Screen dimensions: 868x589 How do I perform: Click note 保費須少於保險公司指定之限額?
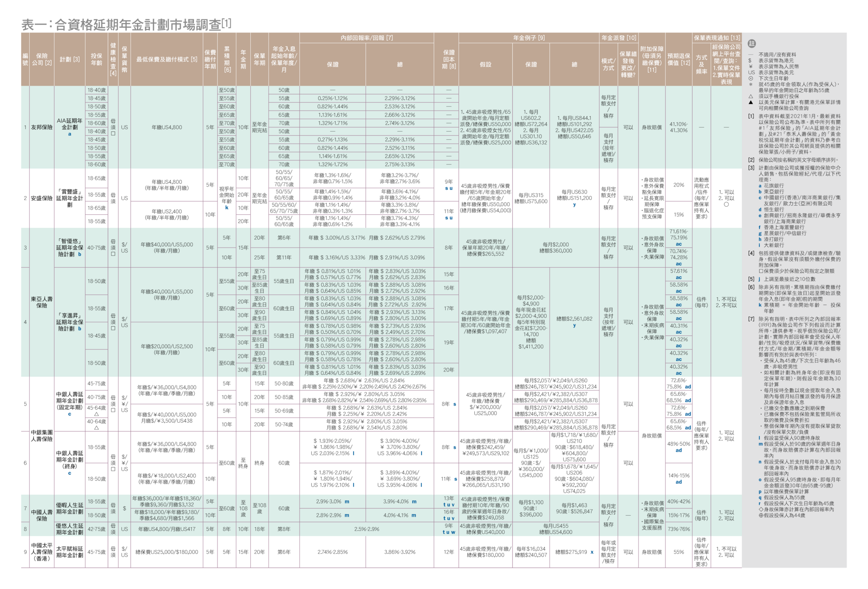tap(796, 271)
